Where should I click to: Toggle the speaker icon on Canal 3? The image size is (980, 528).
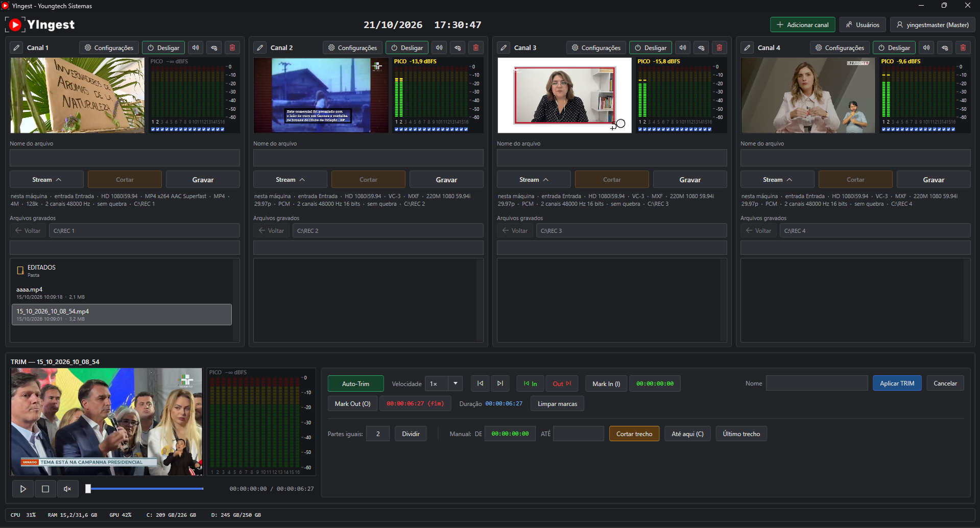coord(683,47)
